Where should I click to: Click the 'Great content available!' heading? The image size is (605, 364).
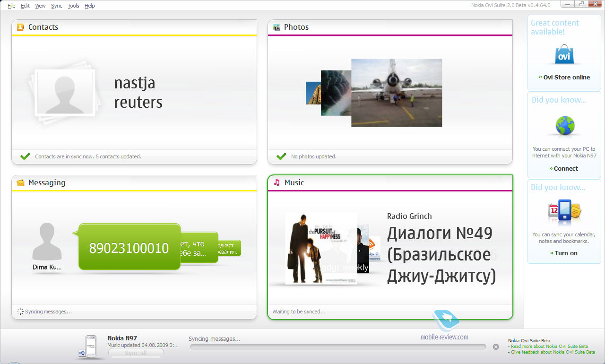555,27
